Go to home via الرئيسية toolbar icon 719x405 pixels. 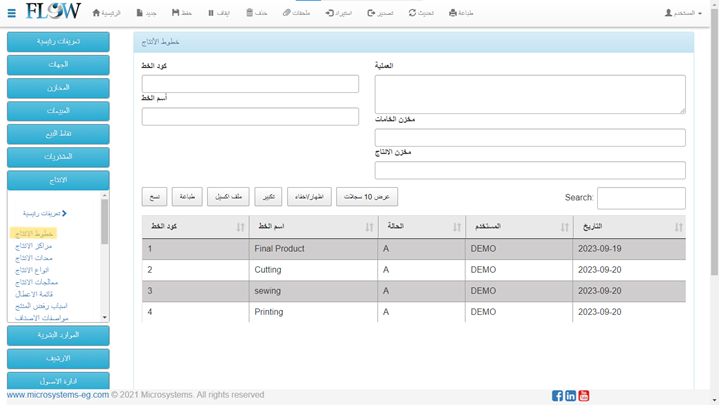coord(106,13)
